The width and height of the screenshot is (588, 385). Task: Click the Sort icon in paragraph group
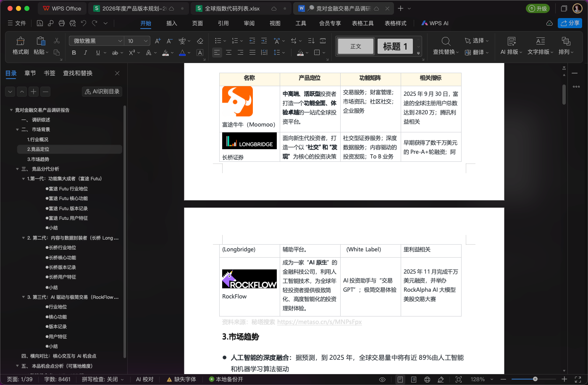311,41
